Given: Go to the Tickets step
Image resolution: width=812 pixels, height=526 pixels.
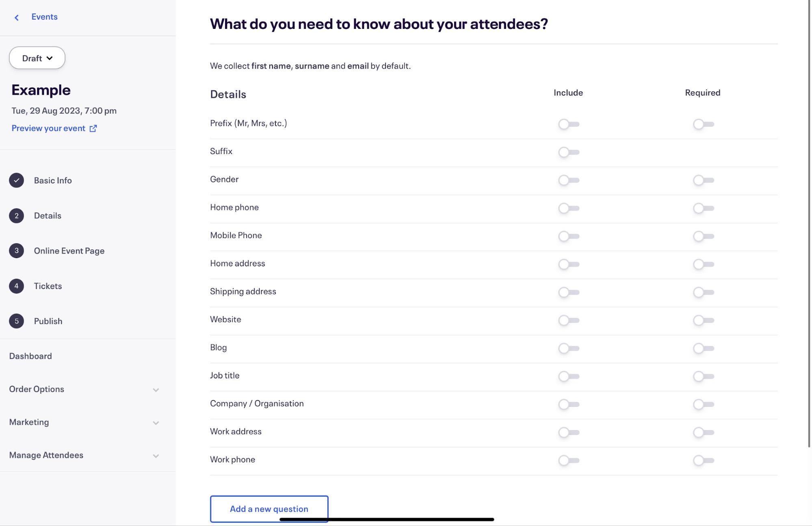Looking at the screenshot, I should 48,286.
